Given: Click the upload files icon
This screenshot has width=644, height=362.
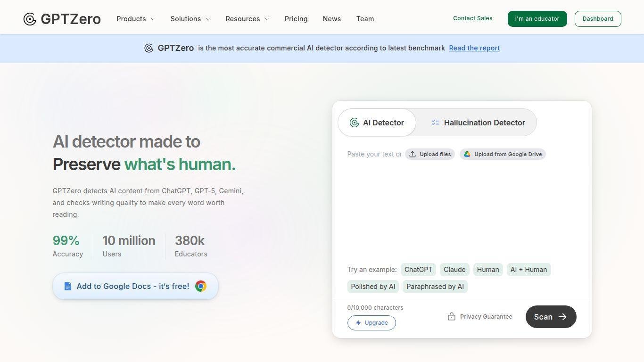Looking at the screenshot, I should [413, 154].
